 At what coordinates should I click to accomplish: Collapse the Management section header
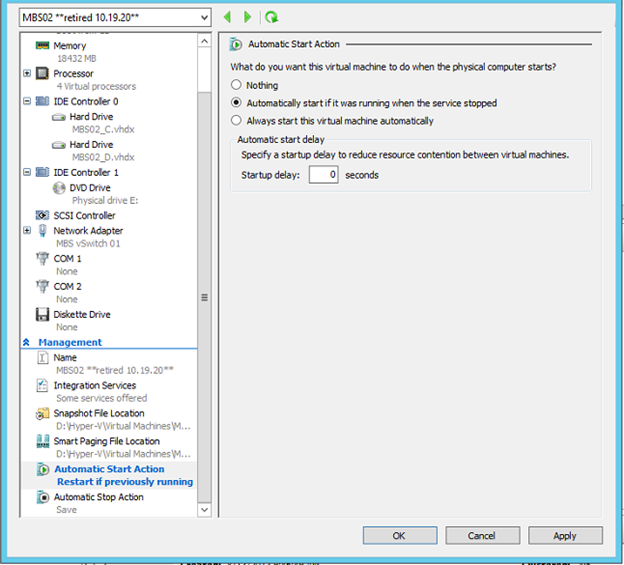pos(29,342)
